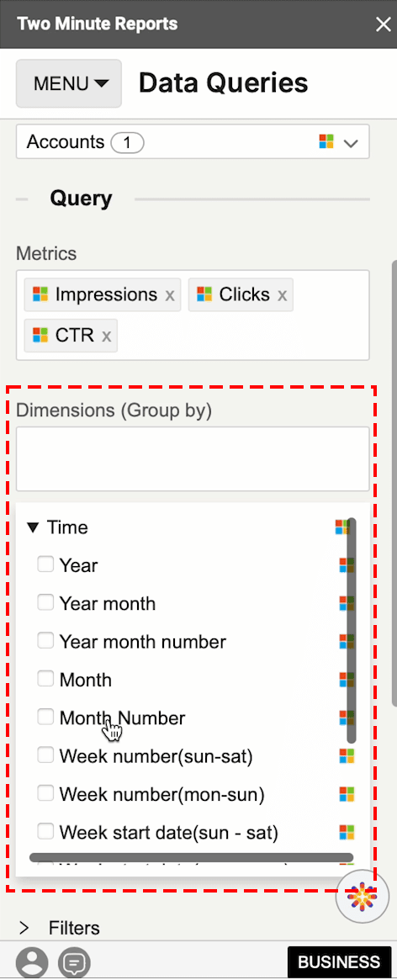Remove the CTR metric with its x
Image resolution: width=397 pixels, height=980 pixels.
click(106, 336)
